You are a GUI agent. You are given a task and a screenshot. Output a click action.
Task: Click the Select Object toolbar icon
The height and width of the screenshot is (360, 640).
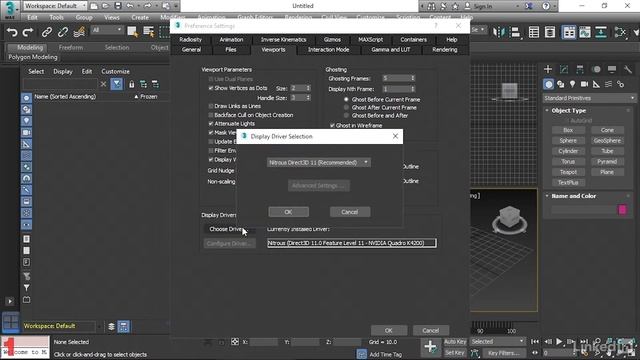click(x=132, y=32)
